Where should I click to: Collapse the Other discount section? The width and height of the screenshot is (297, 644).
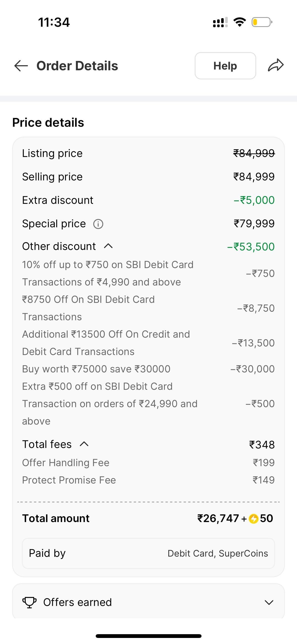click(x=108, y=246)
